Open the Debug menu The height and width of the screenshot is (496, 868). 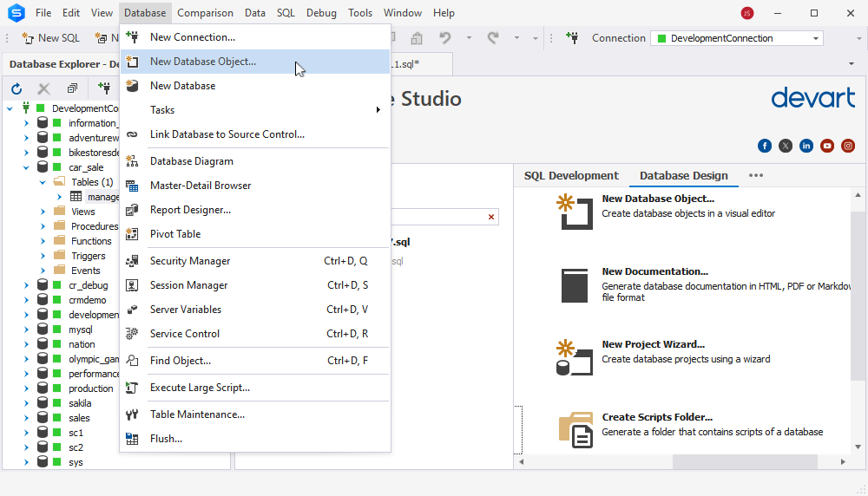click(321, 13)
